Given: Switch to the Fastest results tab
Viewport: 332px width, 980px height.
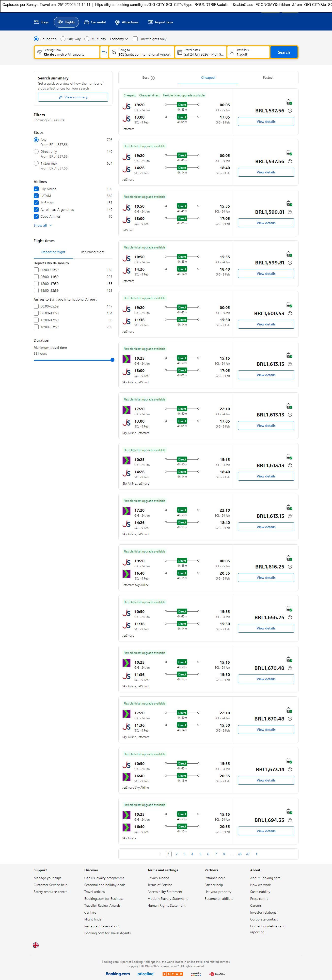Looking at the screenshot, I should point(268,78).
